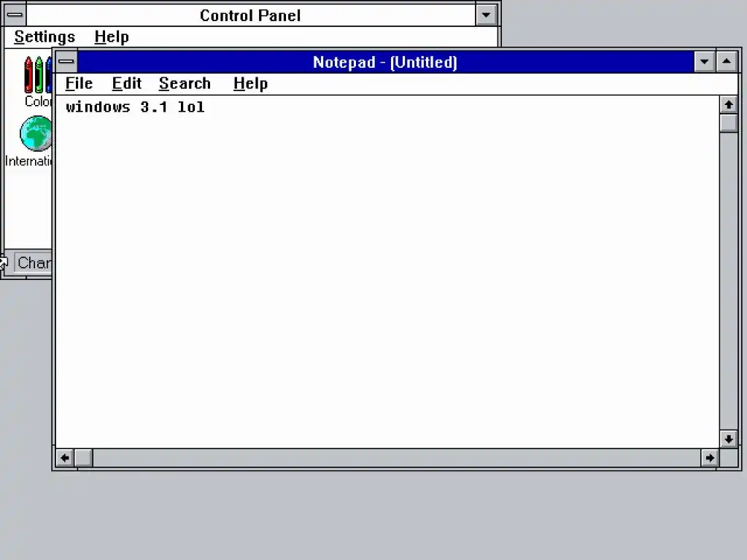Screen dimensions: 747x560
Task: Click the vertical scrollbar up arrow in Notepad
Action: click(x=729, y=104)
